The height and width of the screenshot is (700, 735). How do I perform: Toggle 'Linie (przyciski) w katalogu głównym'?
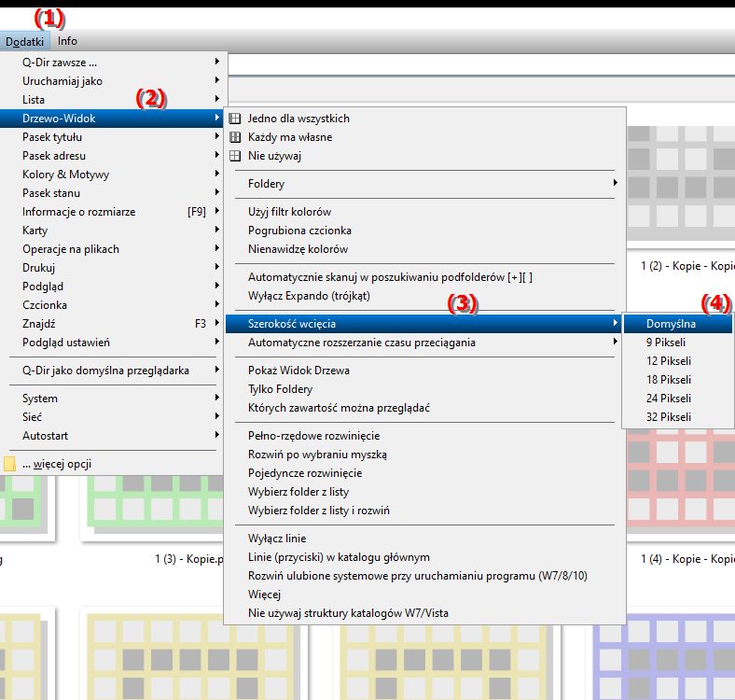(425, 557)
